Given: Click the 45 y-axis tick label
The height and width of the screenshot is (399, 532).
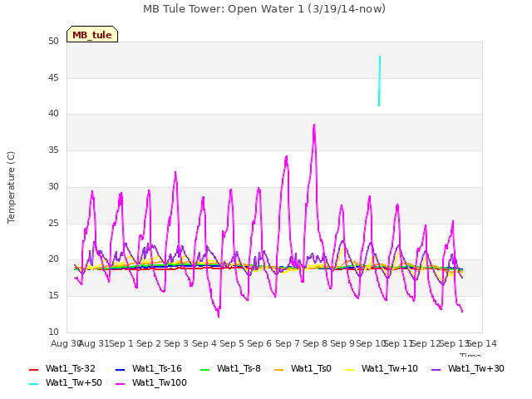Looking at the screenshot, I should [x=53, y=77].
